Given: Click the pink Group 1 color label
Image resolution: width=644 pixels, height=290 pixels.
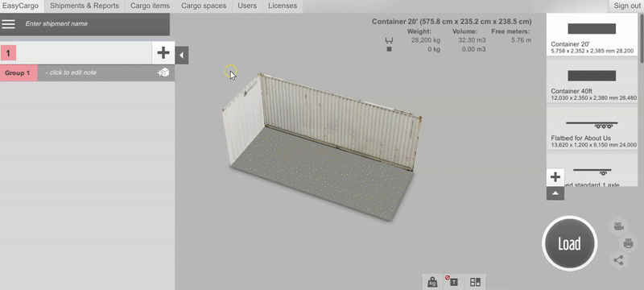Looking at the screenshot, I should point(18,72).
